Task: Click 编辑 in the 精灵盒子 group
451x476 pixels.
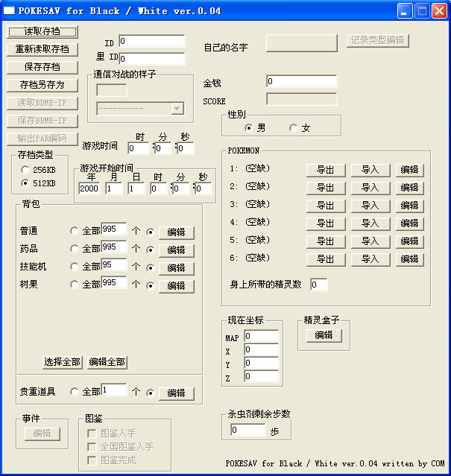Action: pyautogui.click(x=324, y=336)
